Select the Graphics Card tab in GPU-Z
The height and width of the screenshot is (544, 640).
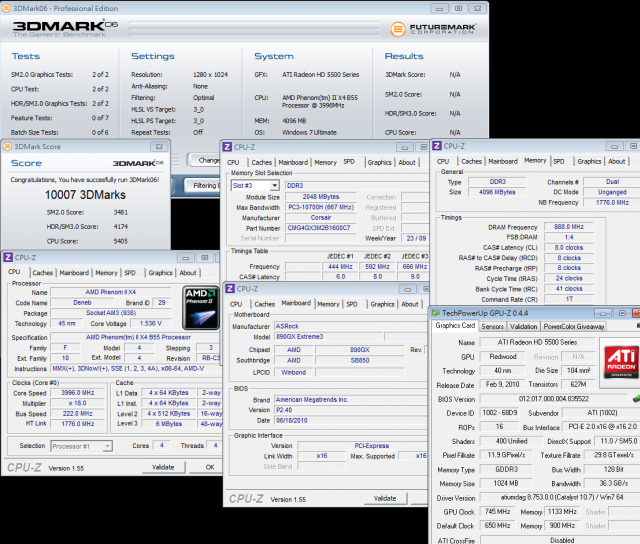pos(455,326)
